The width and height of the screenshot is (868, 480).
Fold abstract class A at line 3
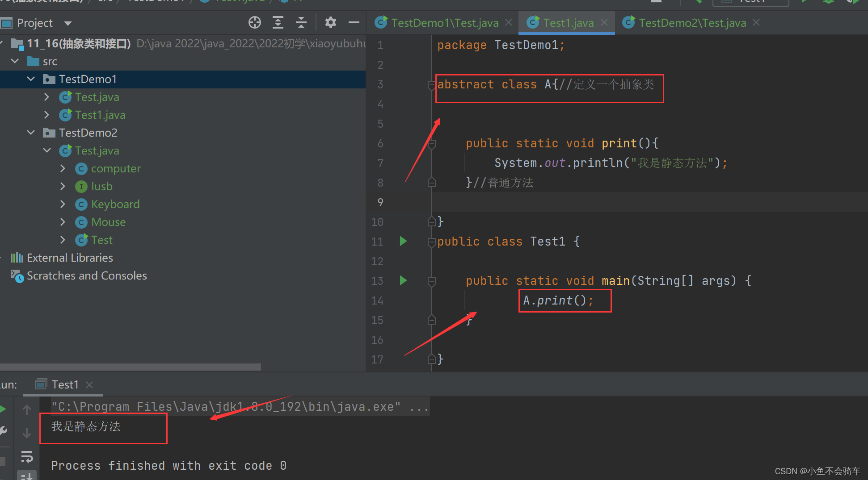(431, 85)
